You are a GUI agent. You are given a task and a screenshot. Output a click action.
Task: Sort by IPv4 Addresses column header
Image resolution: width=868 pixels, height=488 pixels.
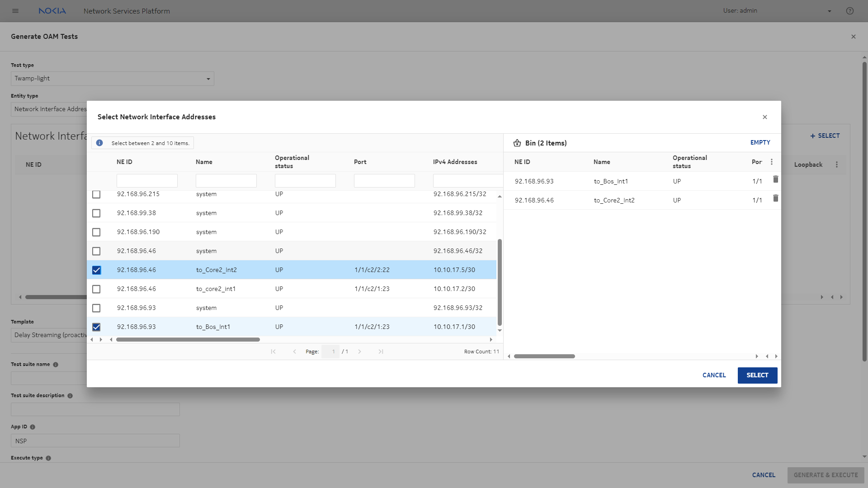pyautogui.click(x=455, y=162)
